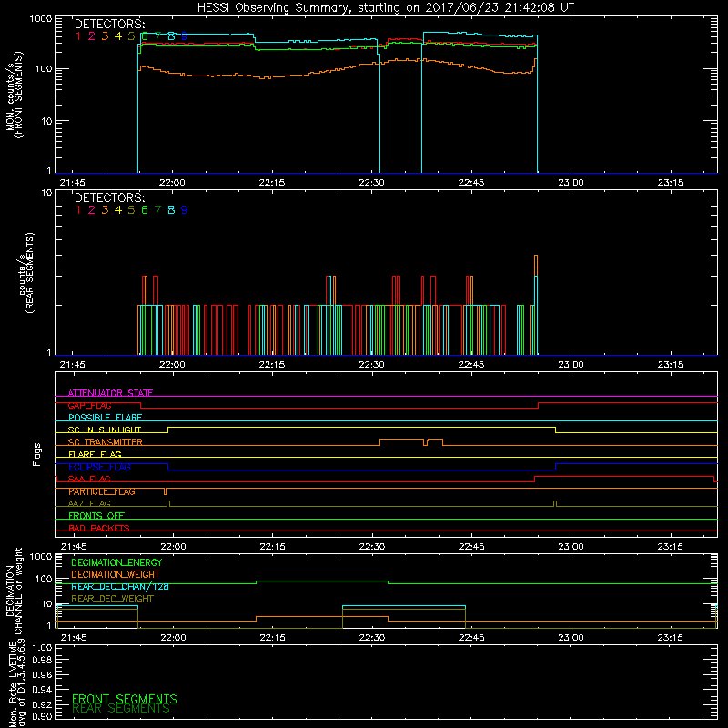
Task: Click DETECTORS: label in rear segments panel
Action: (109, 197)
